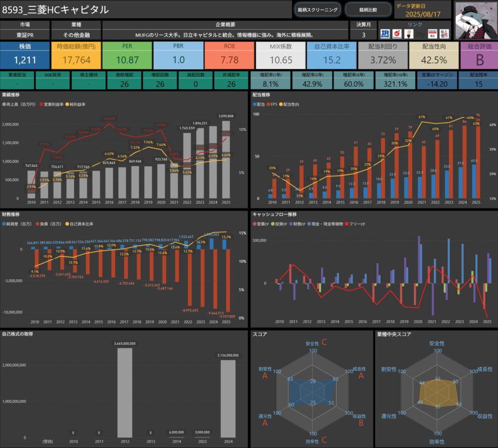Click the 連続増配 26 tile
Viewport: 498px width, 448px height.
click(x=124, y=80)
